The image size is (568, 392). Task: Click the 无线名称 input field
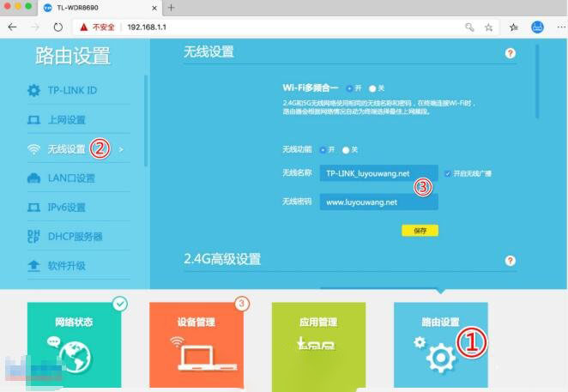pos(379,173)
